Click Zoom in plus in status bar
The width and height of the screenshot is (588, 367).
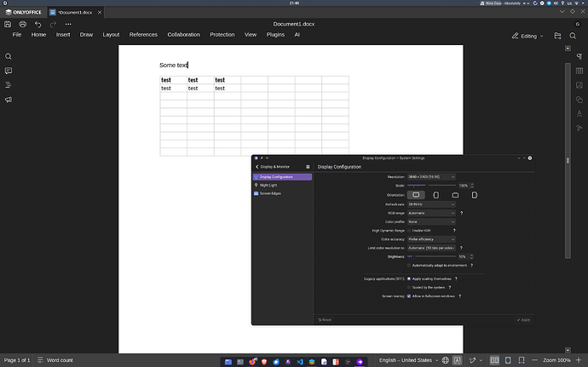(579, 360)
